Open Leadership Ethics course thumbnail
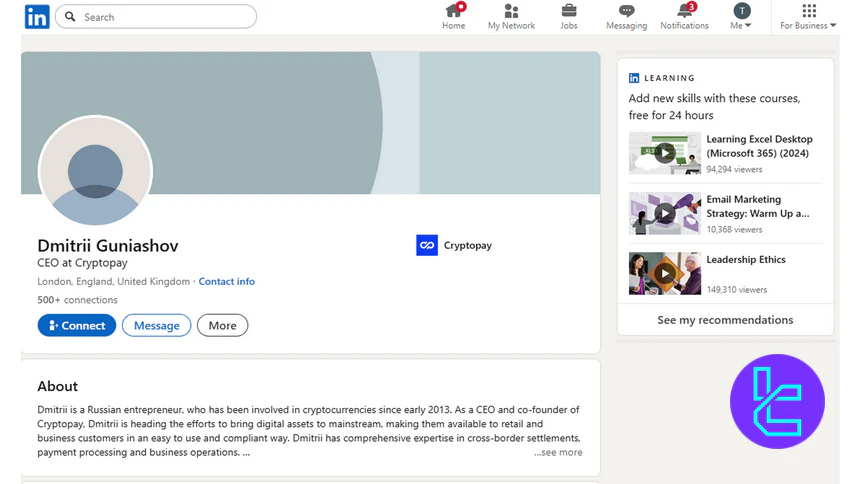This screenshot has width=860, height=484. tap(664, 273)
